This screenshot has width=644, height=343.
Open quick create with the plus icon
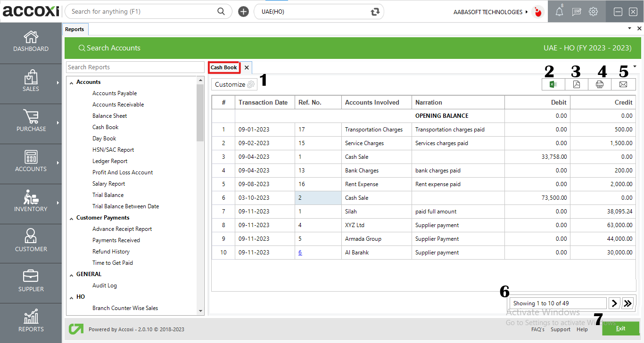(243, 11)
